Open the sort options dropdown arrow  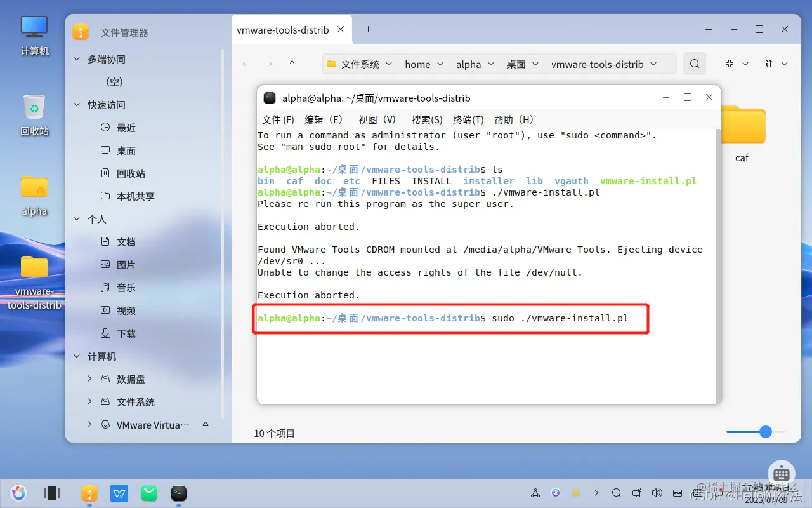[785, 63]
